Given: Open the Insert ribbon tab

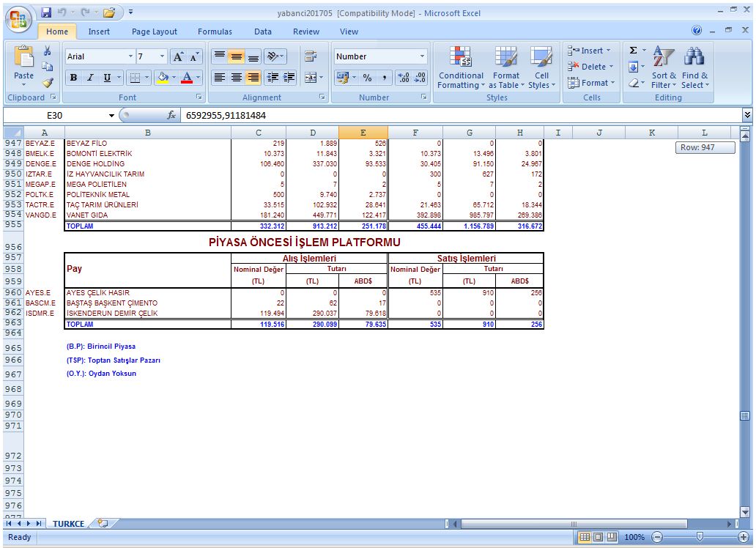Looking at the screenshot, I should (99, 32).
